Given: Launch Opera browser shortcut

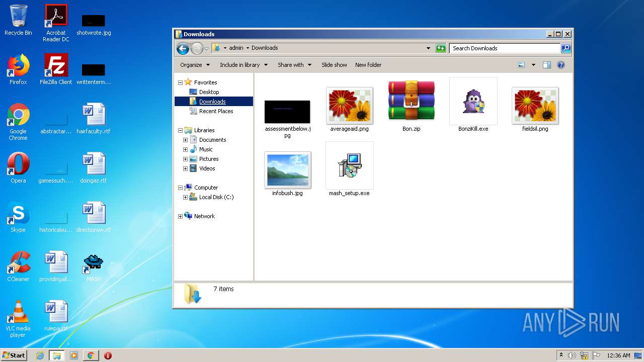Looking at the screenshot, I should (x=18, y=168).
